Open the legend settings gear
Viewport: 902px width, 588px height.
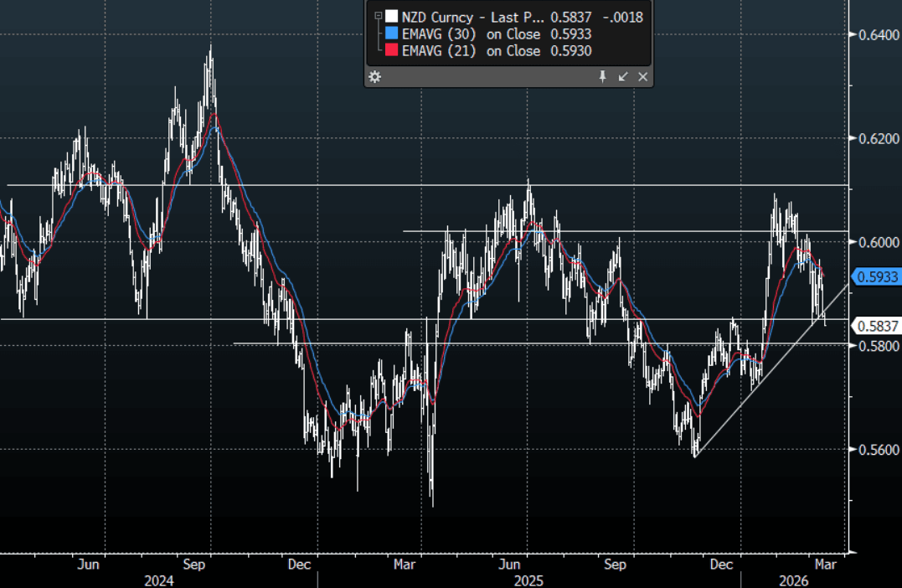coord(374,76)
